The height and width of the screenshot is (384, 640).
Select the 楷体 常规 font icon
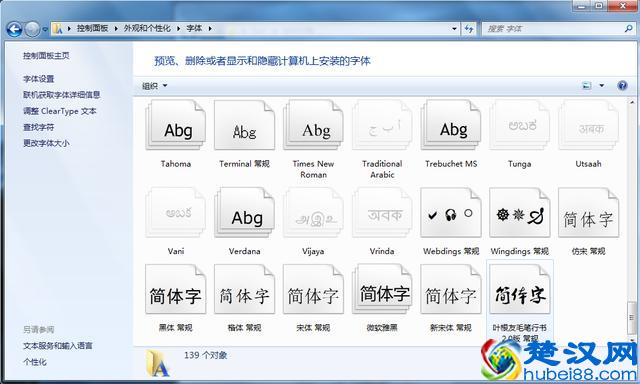(x=244, y=289)
